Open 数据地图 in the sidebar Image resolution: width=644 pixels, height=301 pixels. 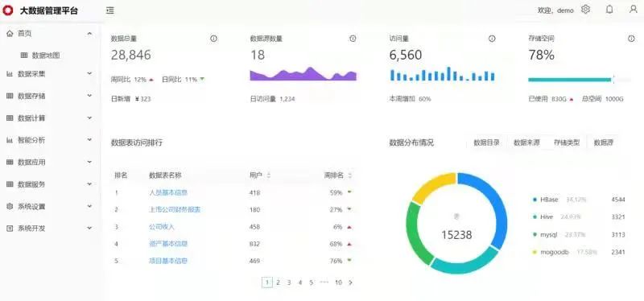coord(46,55)
